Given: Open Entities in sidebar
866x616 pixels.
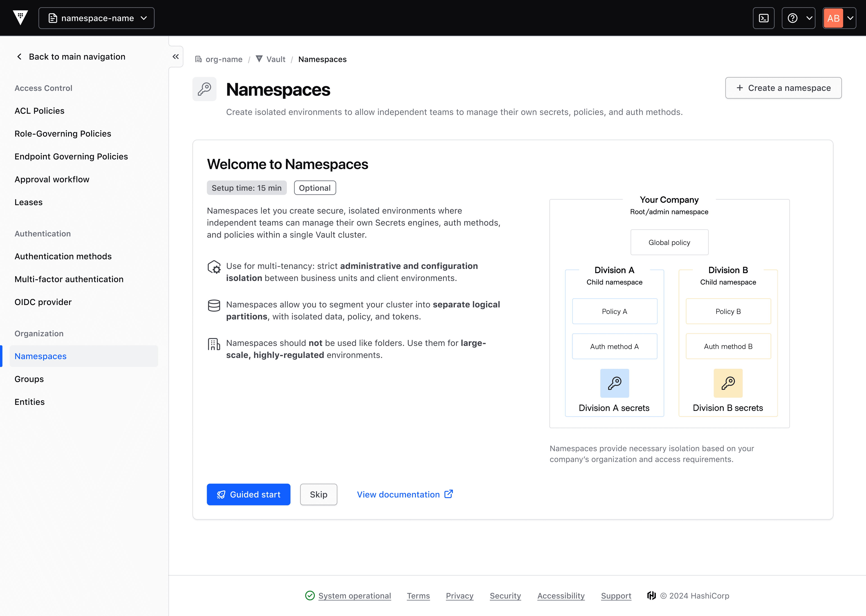Looking at the screenshot, I should (30, 402).
